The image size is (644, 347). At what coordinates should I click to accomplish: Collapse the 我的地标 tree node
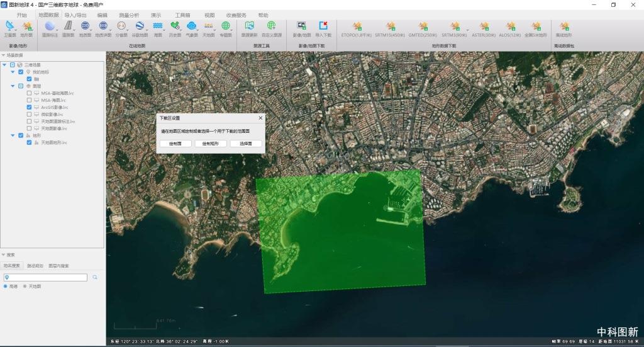(13, 72)
